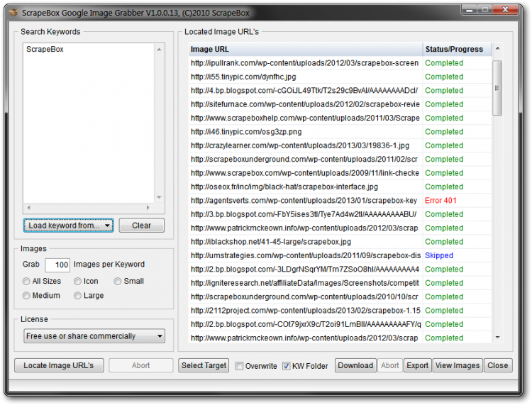The image size is (532, 405).
Task: Click the ScrapeBox title bar app icon
Action: [13, 13]
